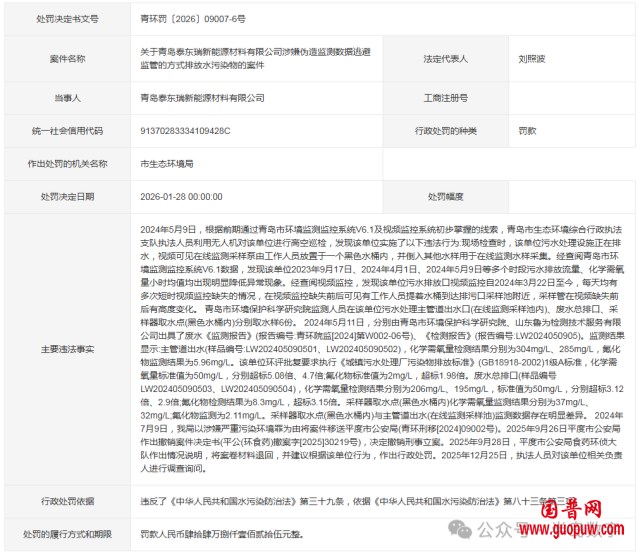Select the fine amount text 罚款人民币肆拾肆万捌仟壹佰贰拾伍元整
Viewport: 640px width, 555px height.
point(222,534)
